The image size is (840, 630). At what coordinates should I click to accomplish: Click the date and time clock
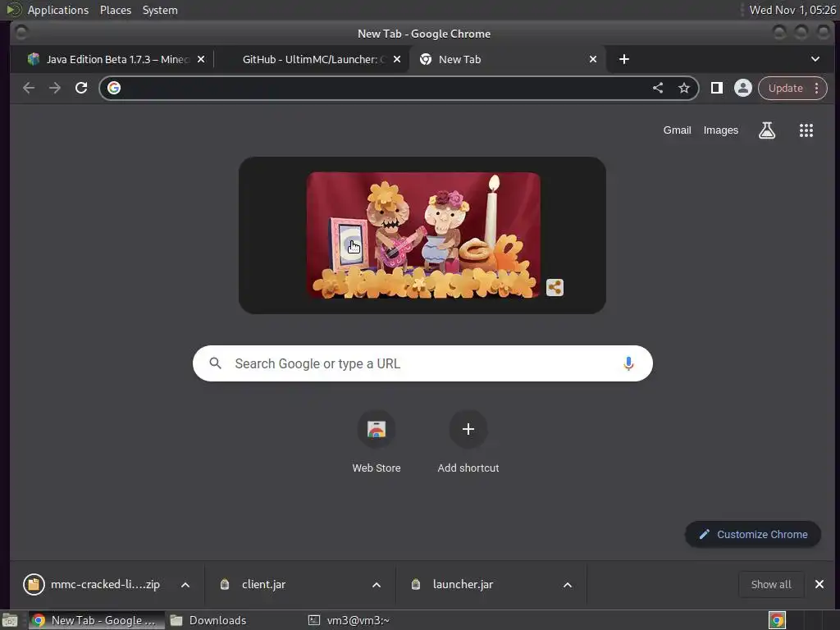tap(792, 10)
